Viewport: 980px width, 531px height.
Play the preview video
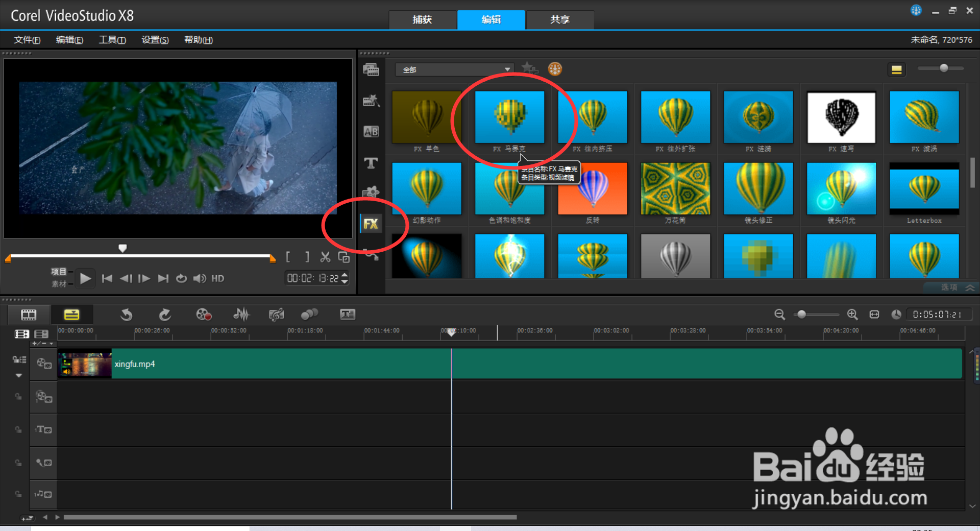[x=85, y=278]
